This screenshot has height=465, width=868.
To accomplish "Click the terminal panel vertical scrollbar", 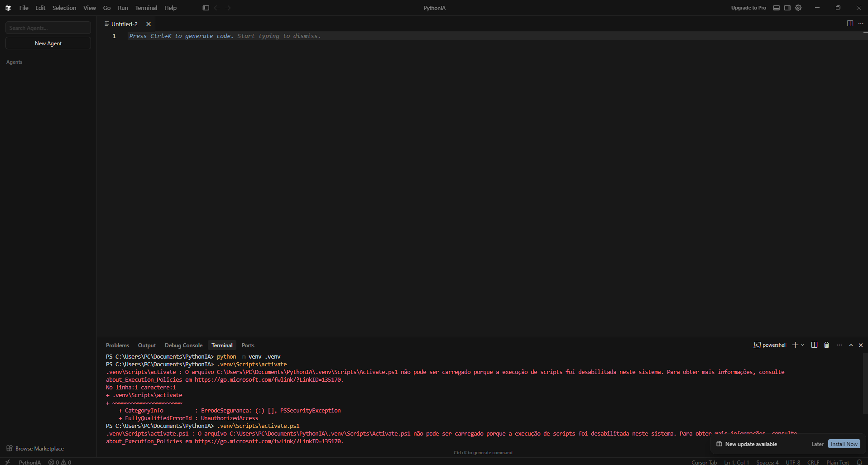I will pos(865,383).
